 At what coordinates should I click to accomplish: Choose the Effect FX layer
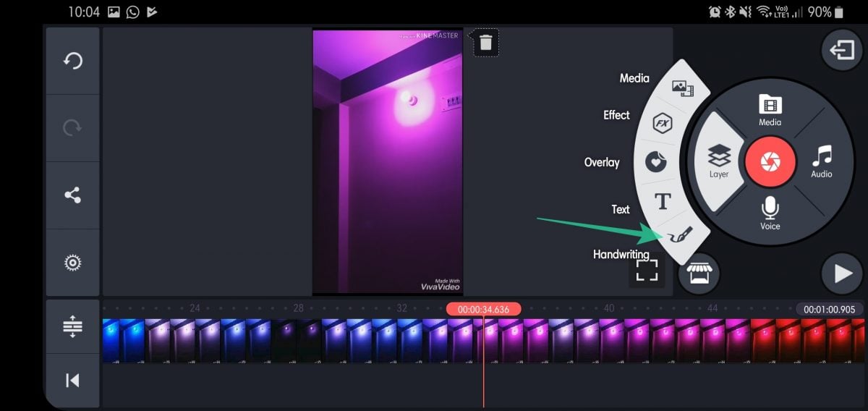[x=662, y=124]
